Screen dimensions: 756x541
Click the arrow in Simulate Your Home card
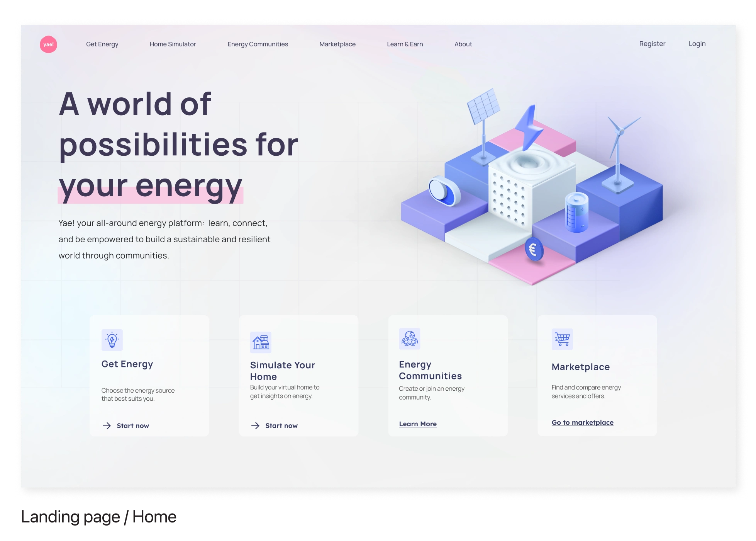[x=255, y=426]
